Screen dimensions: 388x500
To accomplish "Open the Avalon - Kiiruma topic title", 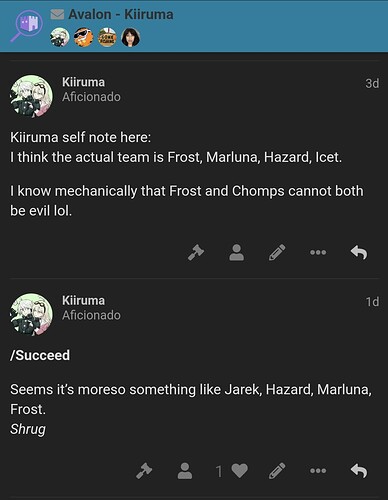I will tap(121, 14).
